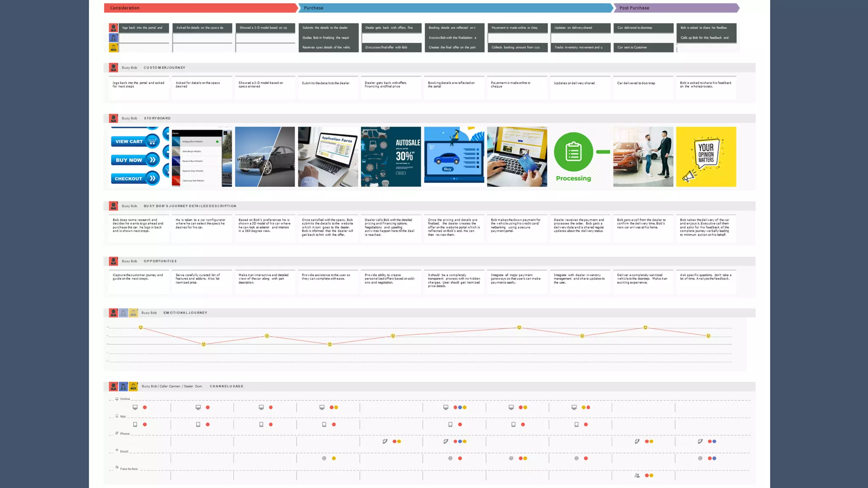Click yellow Dealer Dom icon in top swimlane

pyautogui.click(x=113, y=48)
